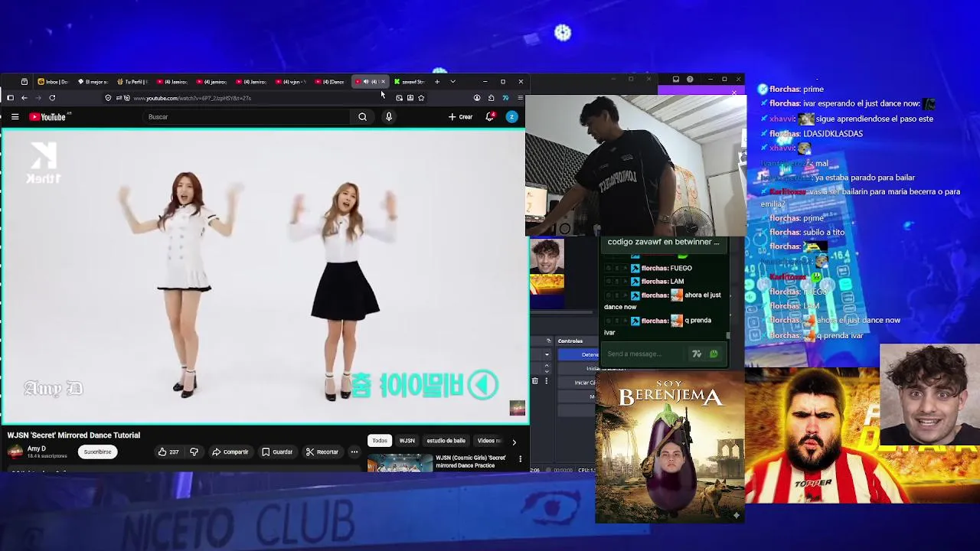Focus the Buscar search field

click(247, 117)
